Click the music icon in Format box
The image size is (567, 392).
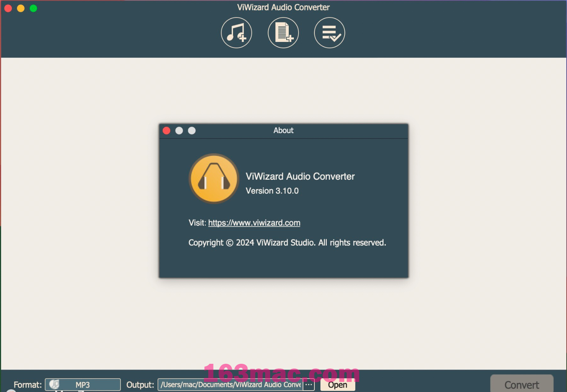[x=54, y=384]
